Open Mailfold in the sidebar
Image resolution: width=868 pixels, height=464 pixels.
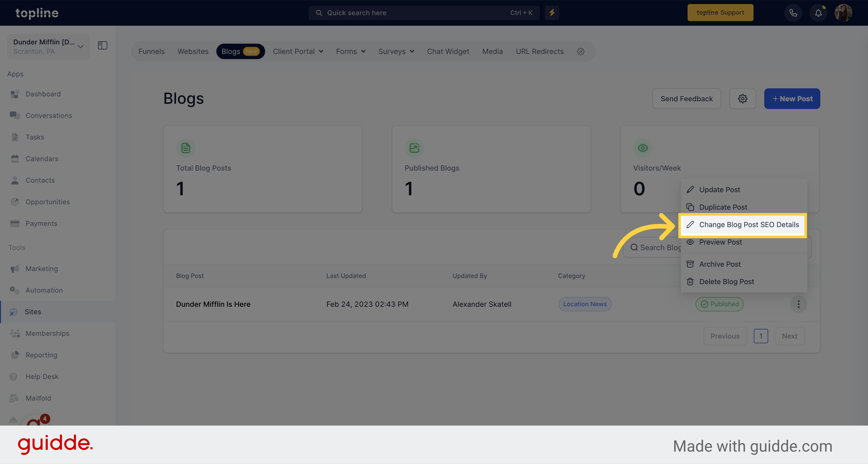[x=38, y=398]
